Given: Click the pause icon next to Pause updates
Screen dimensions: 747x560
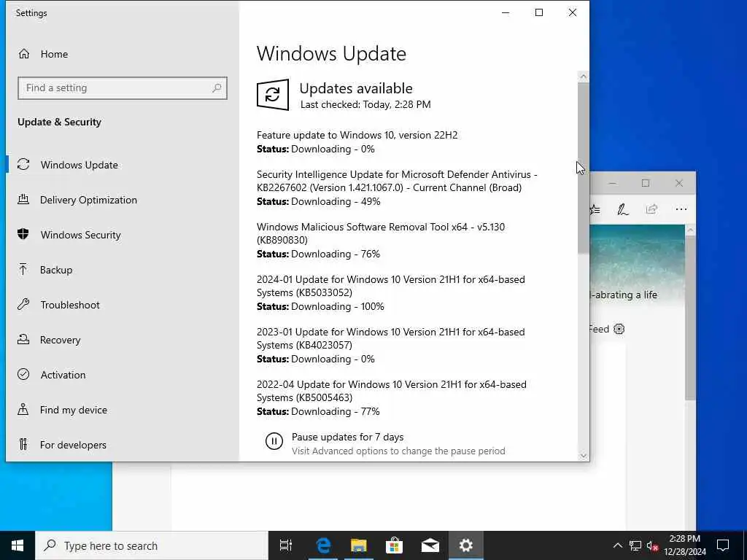Looking at the screenshot, I should pyautogui.click(x=274, y=441).
